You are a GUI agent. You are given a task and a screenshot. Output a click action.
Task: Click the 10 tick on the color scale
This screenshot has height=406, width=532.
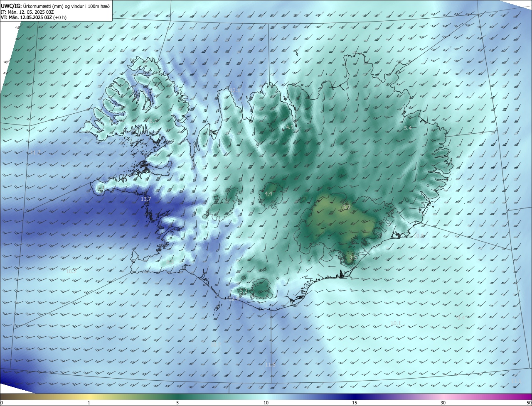point(266,403)
